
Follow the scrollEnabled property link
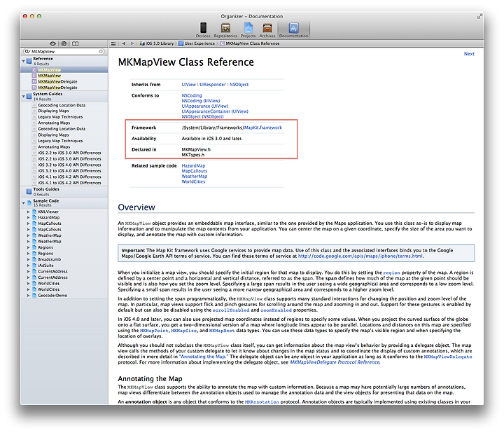point(231,310)
